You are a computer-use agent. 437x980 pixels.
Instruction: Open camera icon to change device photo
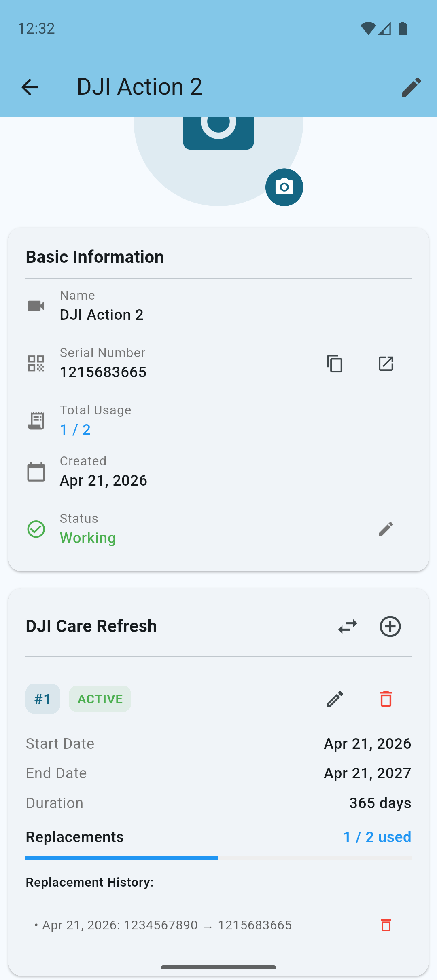point(284,187)
